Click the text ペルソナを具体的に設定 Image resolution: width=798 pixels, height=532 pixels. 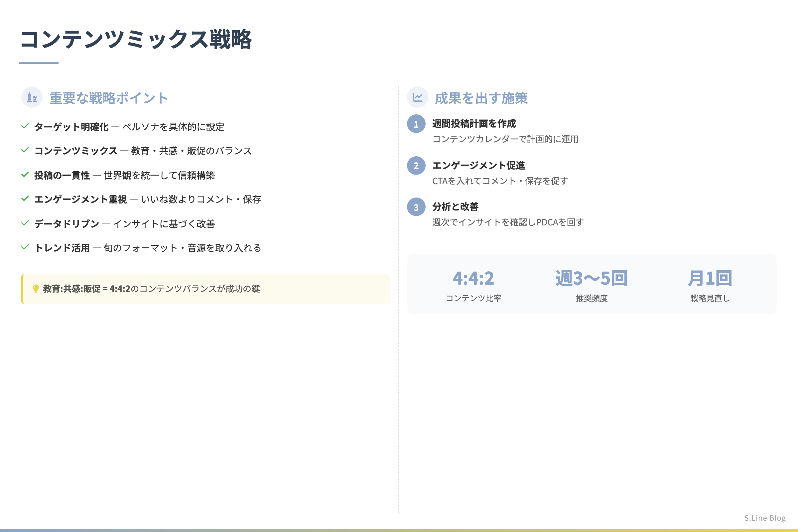coord(173,127)
